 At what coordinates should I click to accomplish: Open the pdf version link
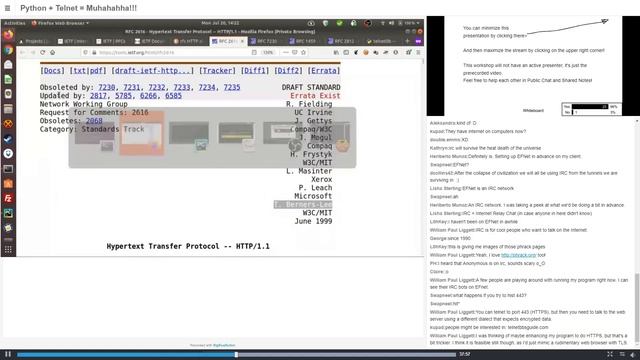coord(96,71)
